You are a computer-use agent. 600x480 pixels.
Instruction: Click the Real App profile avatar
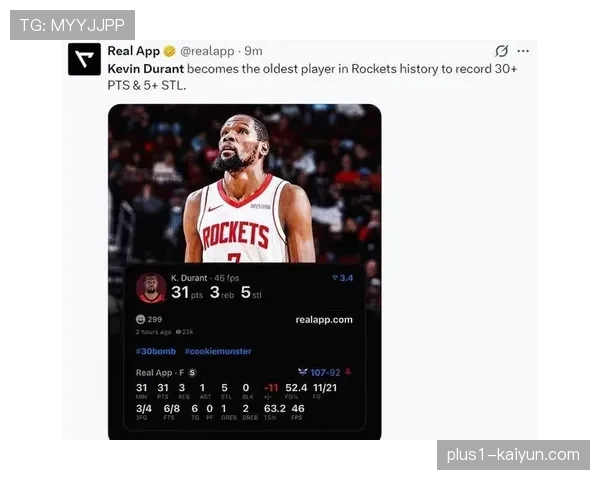[x=85, y=59]
